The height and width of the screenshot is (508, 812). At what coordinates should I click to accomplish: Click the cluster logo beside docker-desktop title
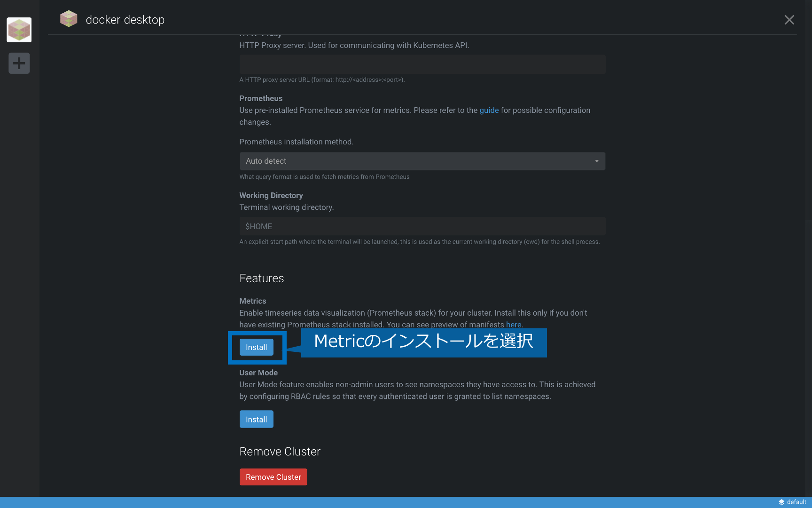tap(69, 19)
